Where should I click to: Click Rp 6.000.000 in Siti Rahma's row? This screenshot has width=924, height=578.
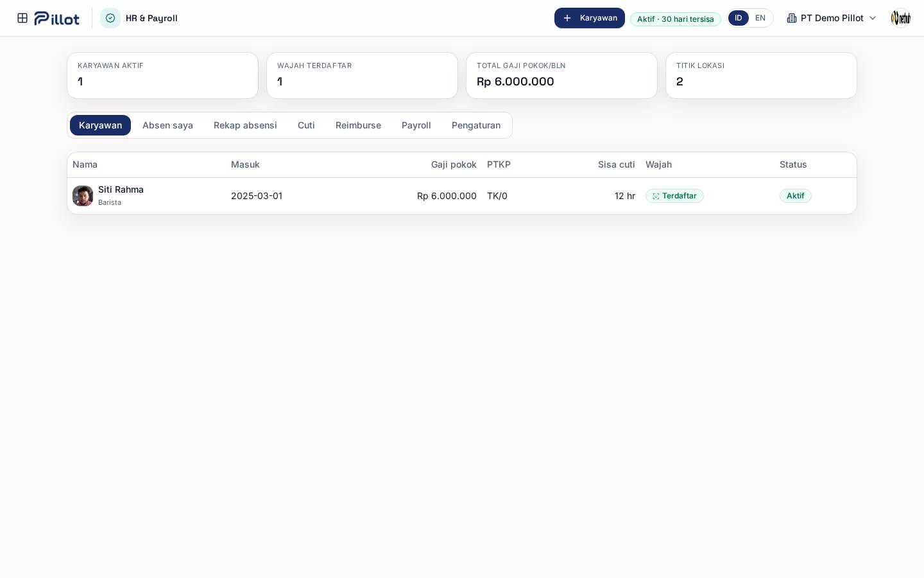(x=447, y=196)
